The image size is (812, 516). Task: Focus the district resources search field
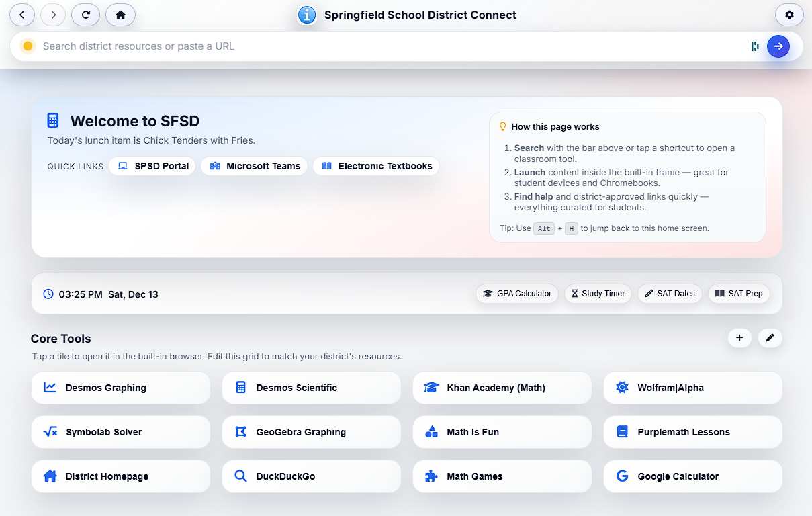pyautogui.click(x=390, y=46)
